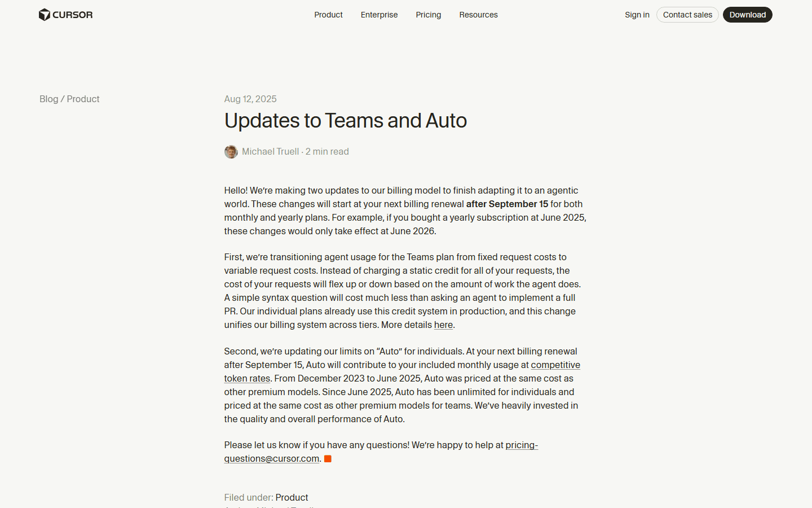Click the Download button

coord(748,15)
